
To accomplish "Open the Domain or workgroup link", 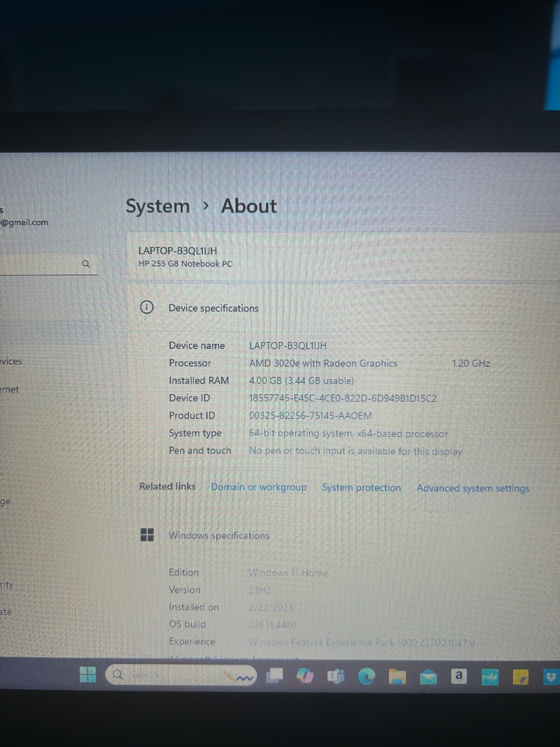I will [x=259, y=487].
